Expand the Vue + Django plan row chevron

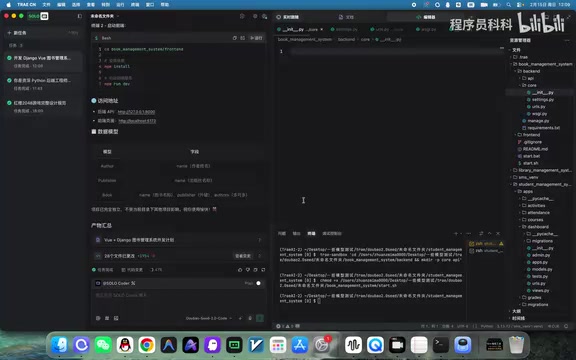pyautogui.click(x=259, y=240)
